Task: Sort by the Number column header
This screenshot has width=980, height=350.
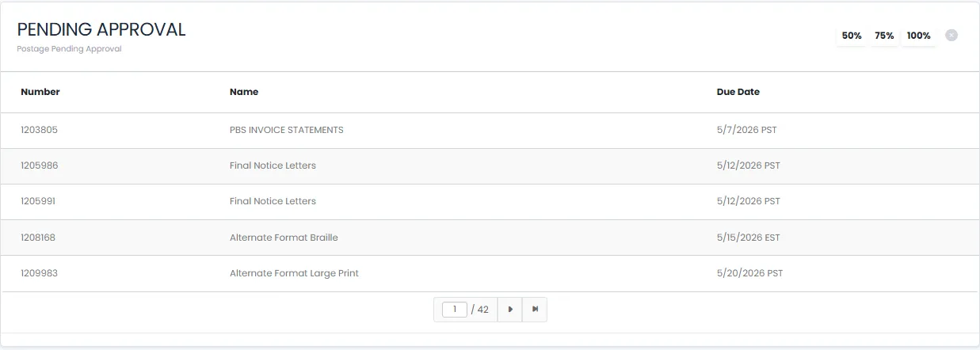Action: (x=40, y=92)
